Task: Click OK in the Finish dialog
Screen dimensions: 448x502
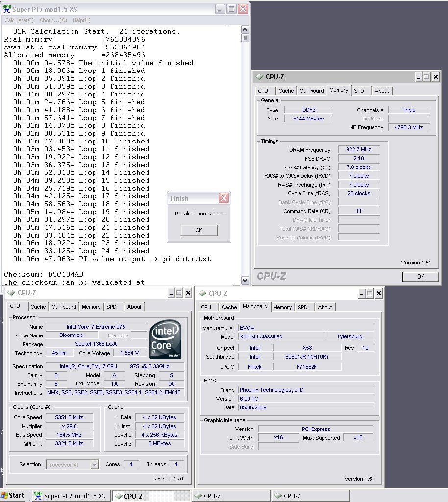Action: point(199,230)
